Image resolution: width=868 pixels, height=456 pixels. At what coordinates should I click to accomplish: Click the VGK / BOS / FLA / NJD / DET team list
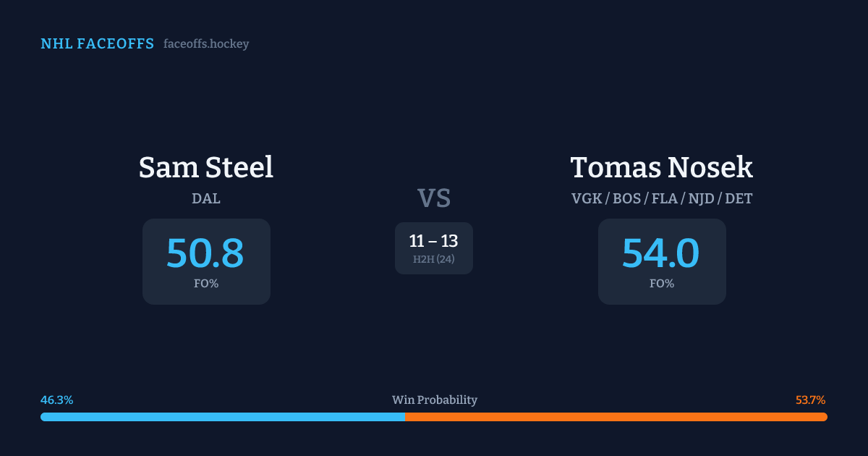pyautogui.click(x=662, y=198)
